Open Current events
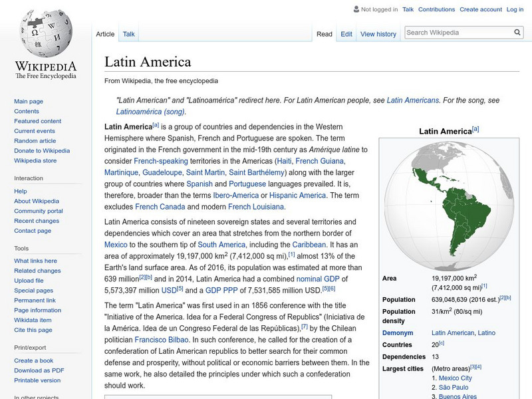This screenshot has width=532, height=399. 35,130
